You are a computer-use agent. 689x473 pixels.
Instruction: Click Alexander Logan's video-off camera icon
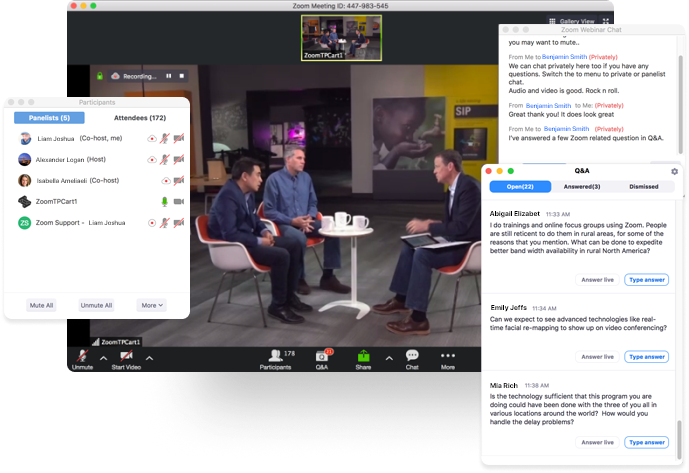point(178,159)
